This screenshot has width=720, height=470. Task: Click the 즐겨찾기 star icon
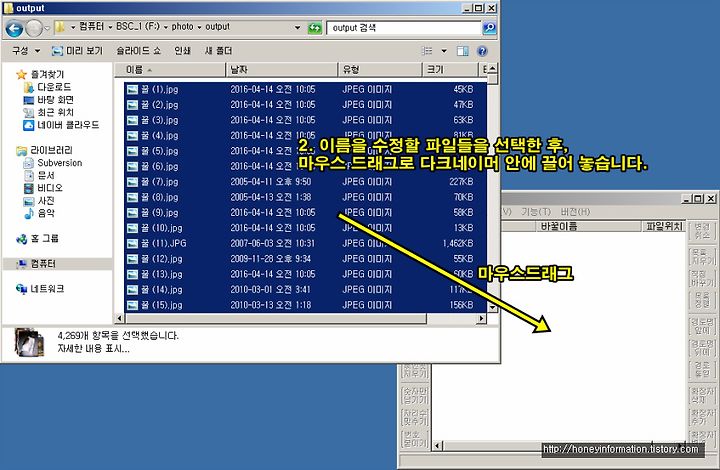[22, 74]
